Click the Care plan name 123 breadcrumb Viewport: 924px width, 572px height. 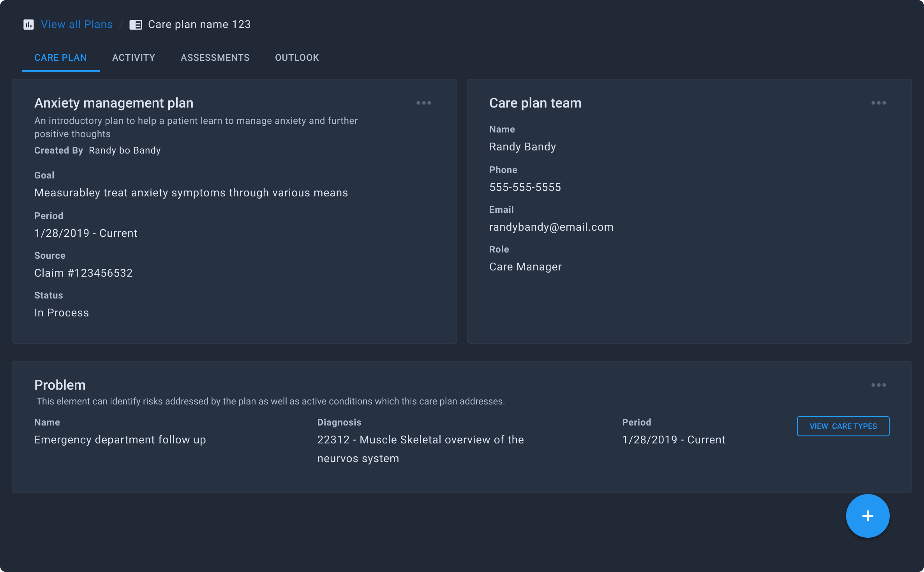pyautogui.click(x=199, y=25)
